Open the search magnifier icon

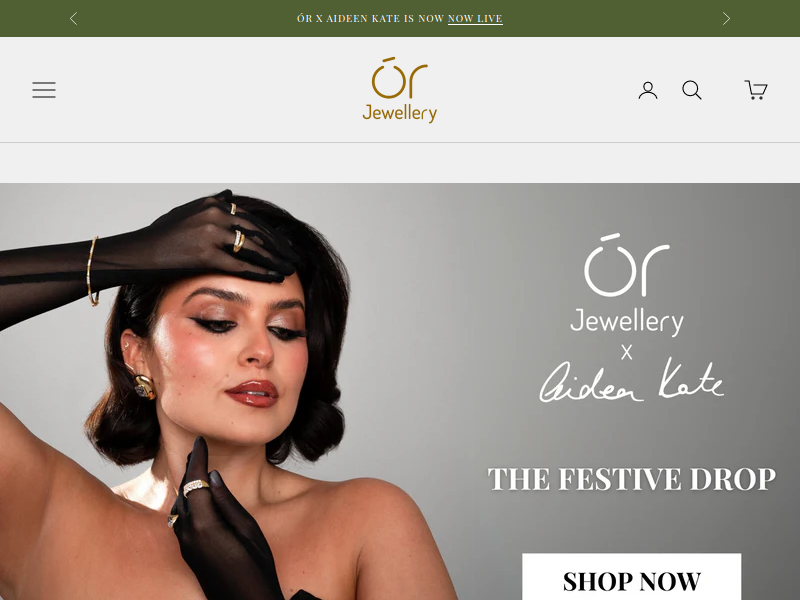point(692,90)
